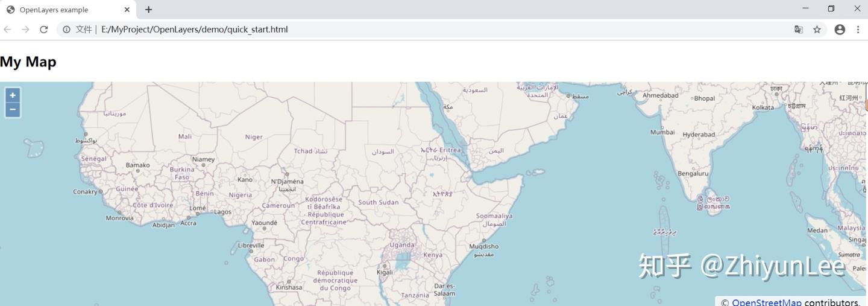This screenshot has height=306, width=868.
Task: Open the browser three-dot menu
Action: coord(858,30)
